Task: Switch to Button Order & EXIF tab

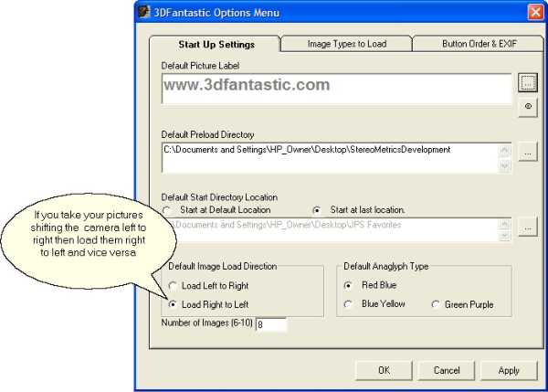Action: pos(479,44)
